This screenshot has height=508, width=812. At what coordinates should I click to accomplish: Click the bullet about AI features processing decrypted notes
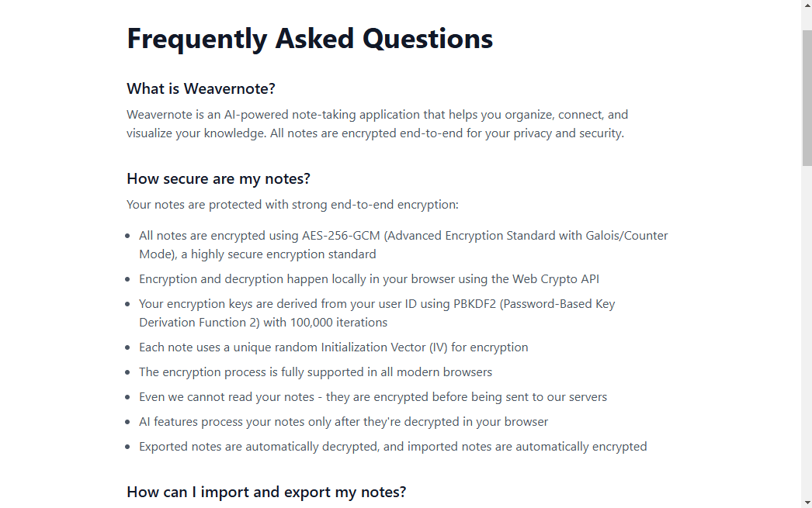point(343,421)
